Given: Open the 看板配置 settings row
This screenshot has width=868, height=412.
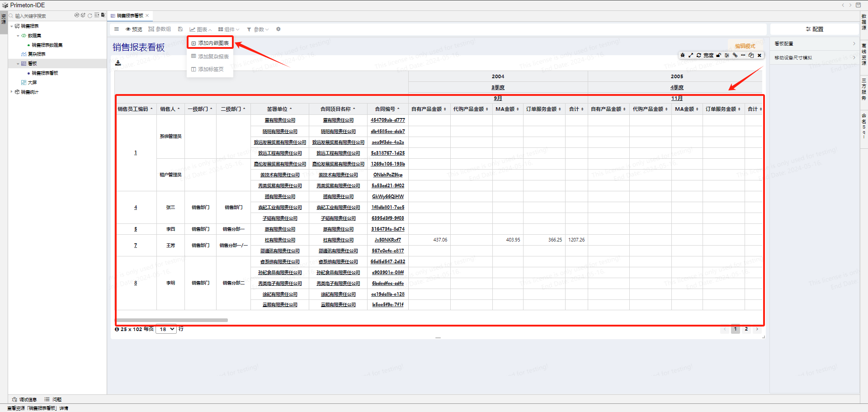Looking at the screenshot, I should coord(814,44).
